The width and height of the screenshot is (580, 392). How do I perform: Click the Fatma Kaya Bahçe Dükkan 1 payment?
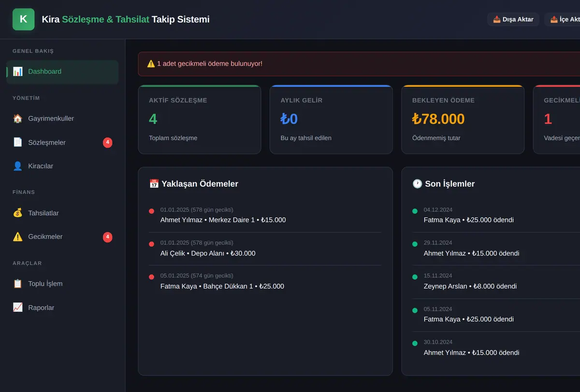265,282
